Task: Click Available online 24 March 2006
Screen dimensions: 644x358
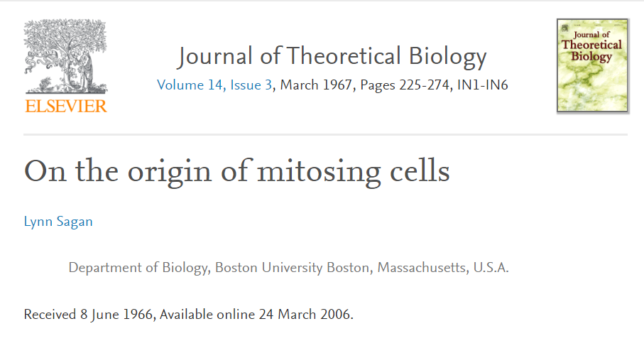Action: click(x=256, y=314)
